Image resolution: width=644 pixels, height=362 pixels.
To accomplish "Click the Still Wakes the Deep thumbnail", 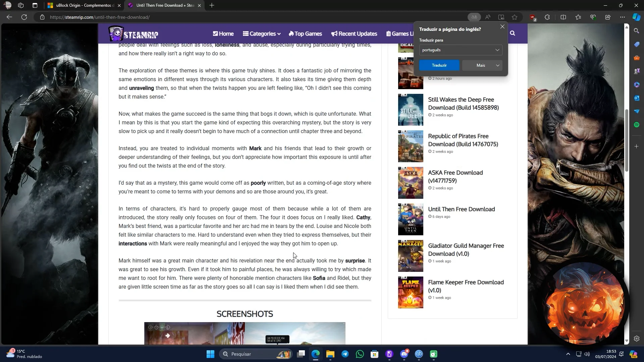I will click(x=411, y=110).
